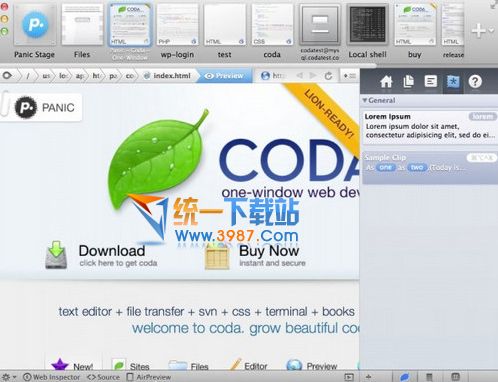The height and width of the screenshot is (382, 498).
Task: Open the Files sidebar icon
Action: tap(408, 81)
